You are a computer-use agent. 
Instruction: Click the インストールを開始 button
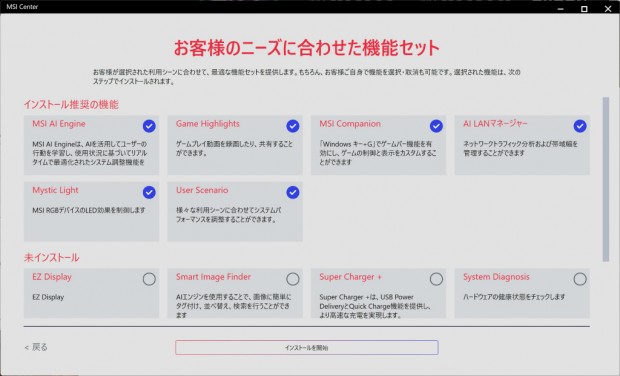click(306, 348)
